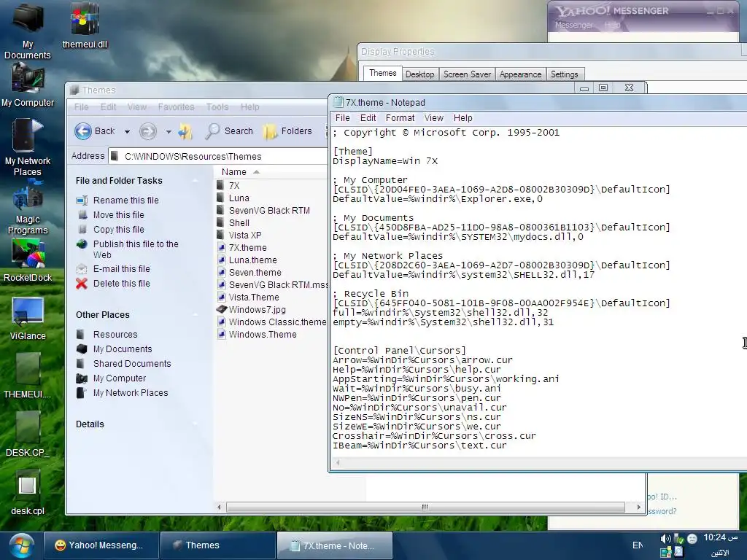The width and height of the screenshot is (747, 560).
Task: Switch to Appearance tab in Display Properties
Action: (x=520, y=74)
